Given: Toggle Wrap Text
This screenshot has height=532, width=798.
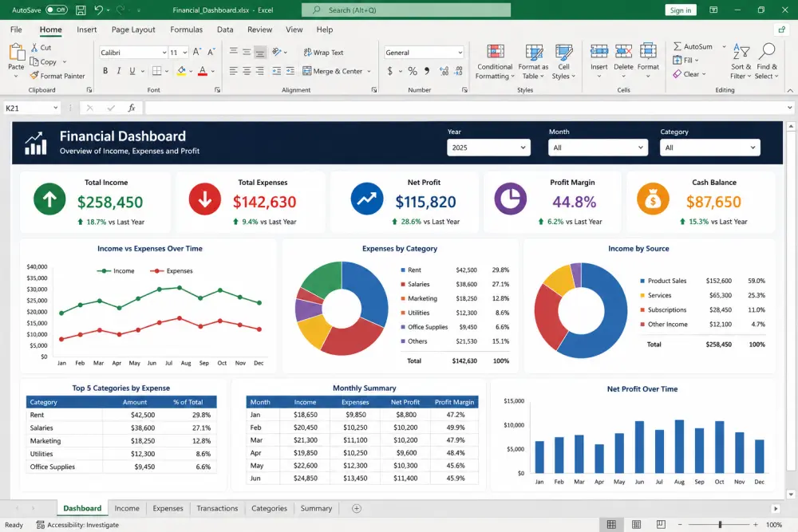Looking at the screenshot, I should 323,52.
